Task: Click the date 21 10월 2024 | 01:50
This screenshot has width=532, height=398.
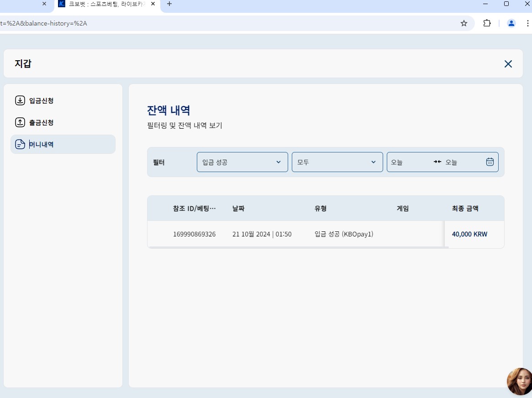Action: 262,234
